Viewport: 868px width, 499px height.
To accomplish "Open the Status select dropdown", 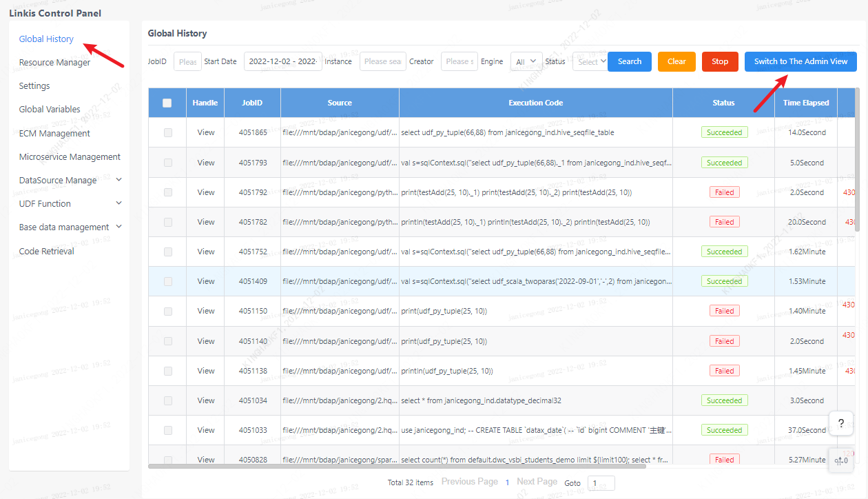I will point(590,61).
